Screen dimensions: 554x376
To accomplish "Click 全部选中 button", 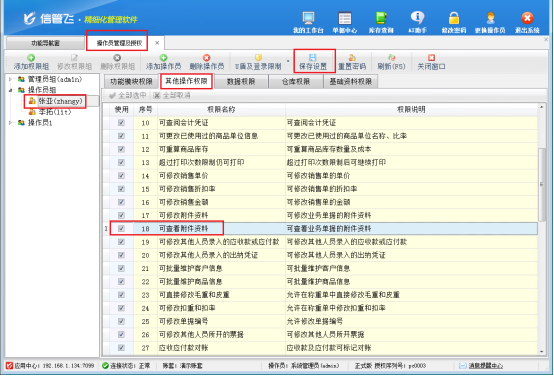I will coord(128,95).
